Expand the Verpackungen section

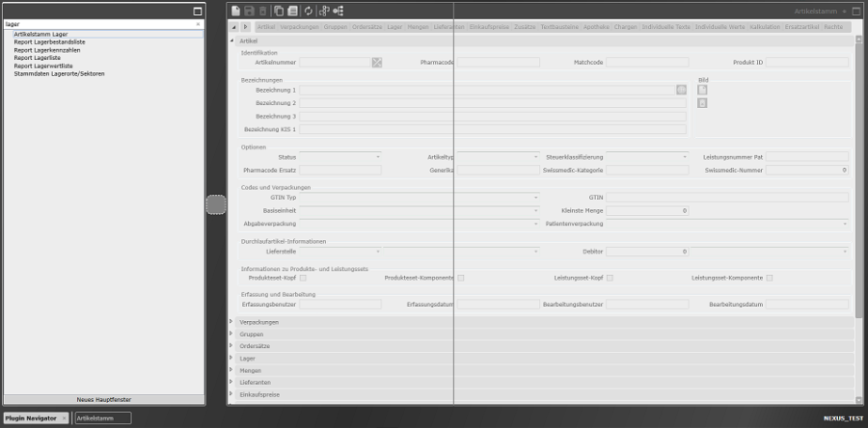[x=231, y=322]
